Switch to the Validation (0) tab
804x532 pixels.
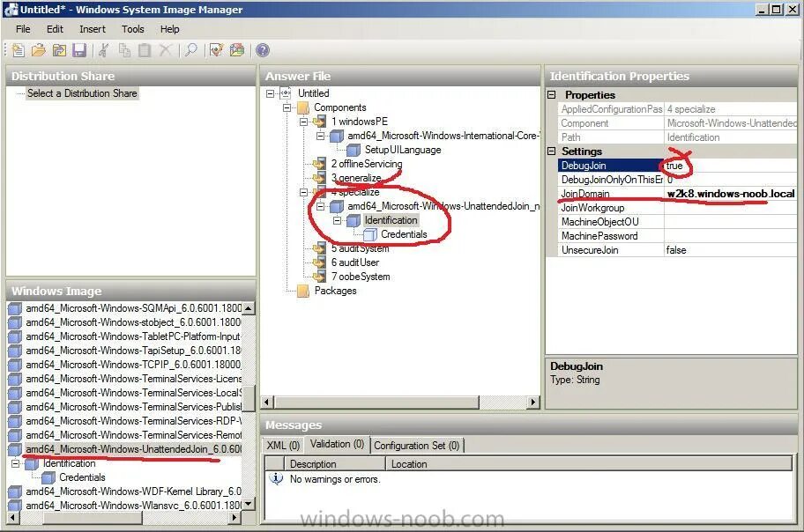pyautogui.click(x=338, y=444)
